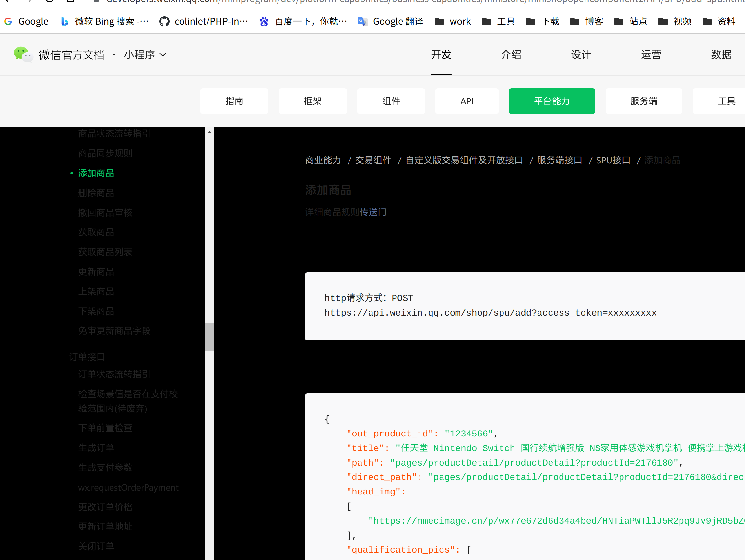
Task: Select the 服务端 navigation tab
Action: click(x=644, y=101)
